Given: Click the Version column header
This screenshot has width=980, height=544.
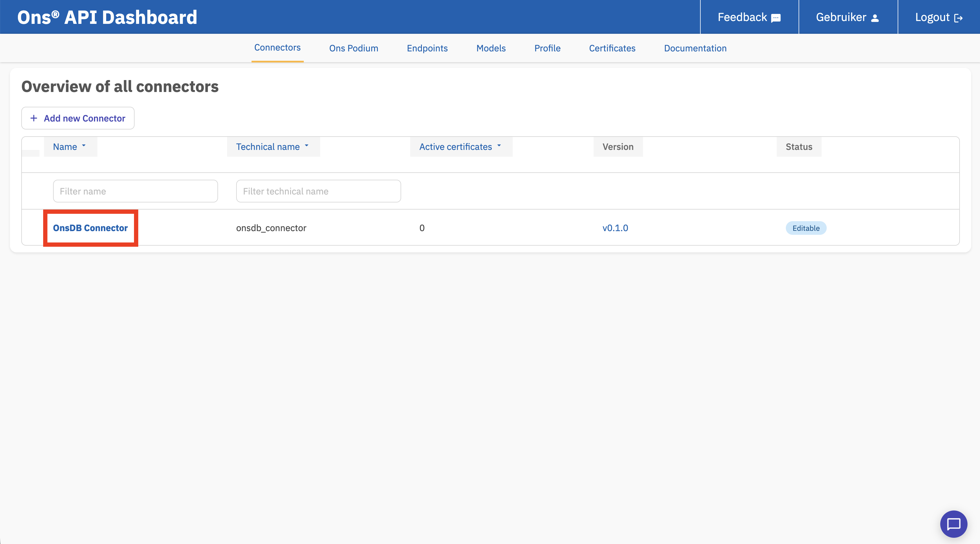Looking at the screenshot, I should point(618,147).
